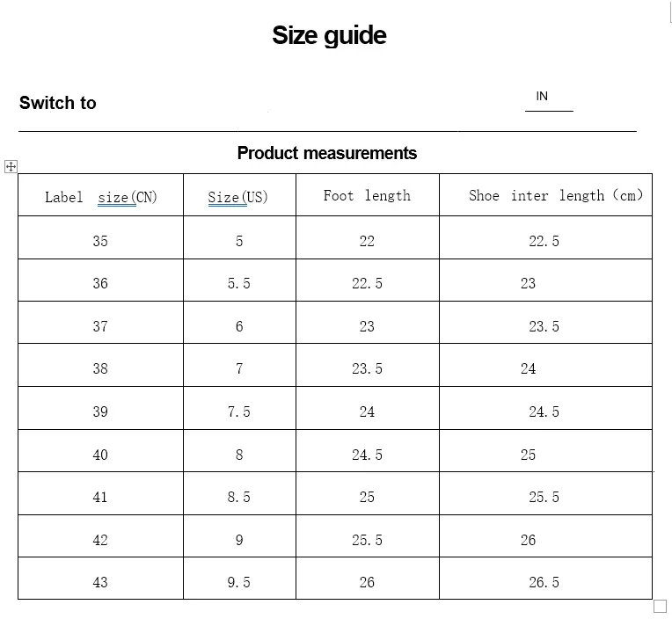Click the "Switch to" label
Image resolution: width=672 pixels, height=619 pixels.
tap(57, 103)
